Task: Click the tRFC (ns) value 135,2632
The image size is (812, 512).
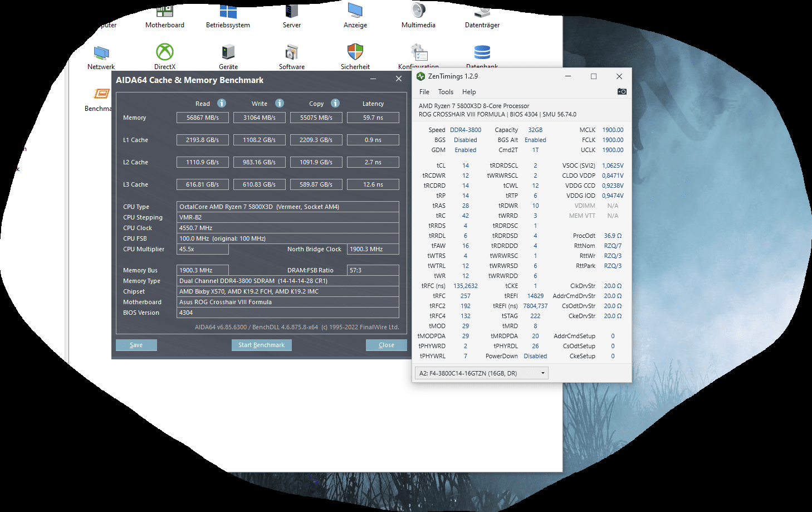Action: (x=466, y=286)
